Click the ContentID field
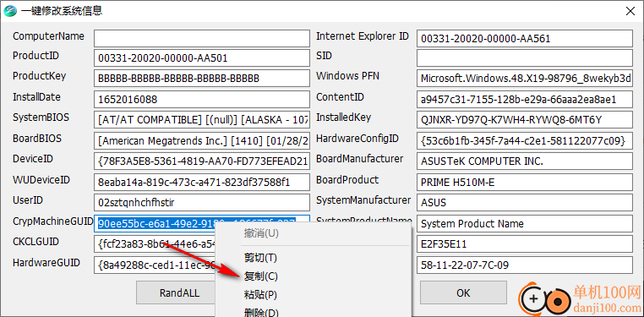644x317 pixels. (x=525, y=100)
